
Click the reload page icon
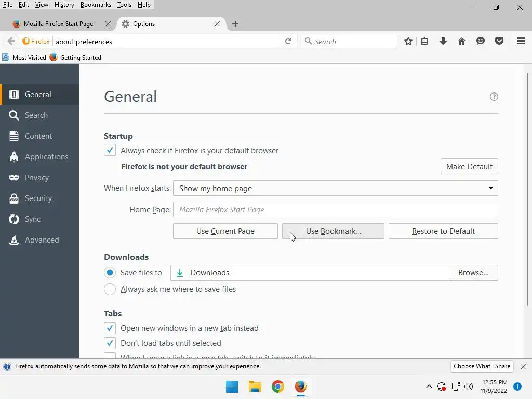pyautogui.click(x=288, y=42)
